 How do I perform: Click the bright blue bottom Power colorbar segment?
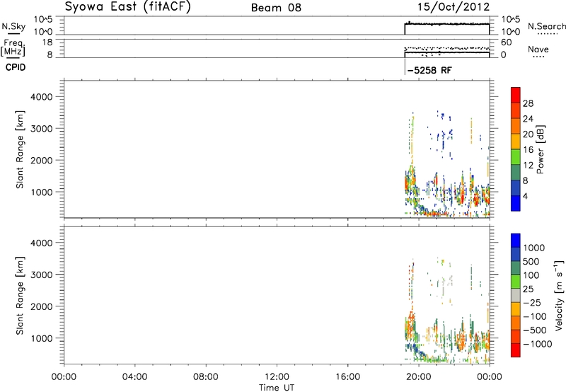point(516,203)
